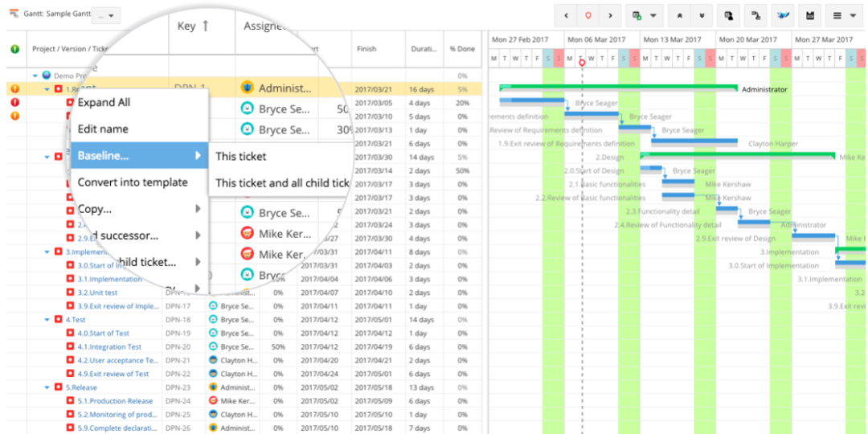Click the blue bird toolbar icon
Screen dimensions: 868x434
pos(783,15)
